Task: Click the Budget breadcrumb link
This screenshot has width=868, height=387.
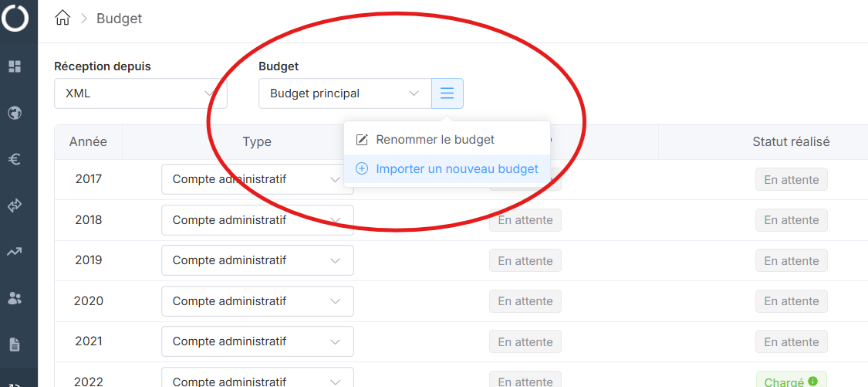Action: (120, 19)
